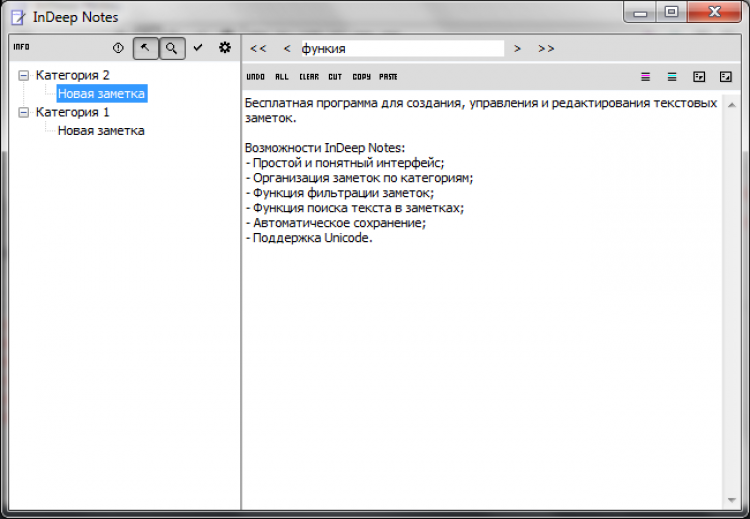Viewport: 750px width, 519px height.
Task: Click the COPY button
Action: point(362,77)
